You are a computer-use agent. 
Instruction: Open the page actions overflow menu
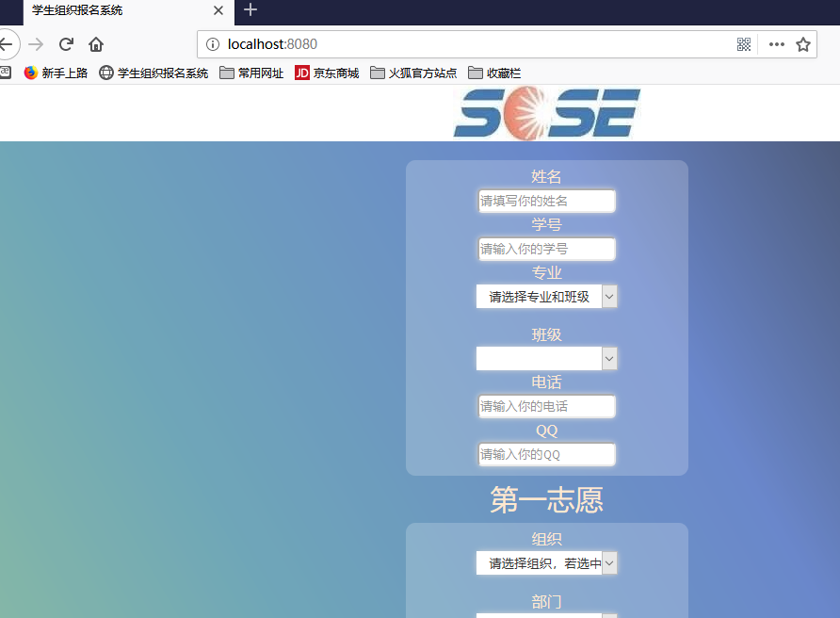(x=776, y=44)
